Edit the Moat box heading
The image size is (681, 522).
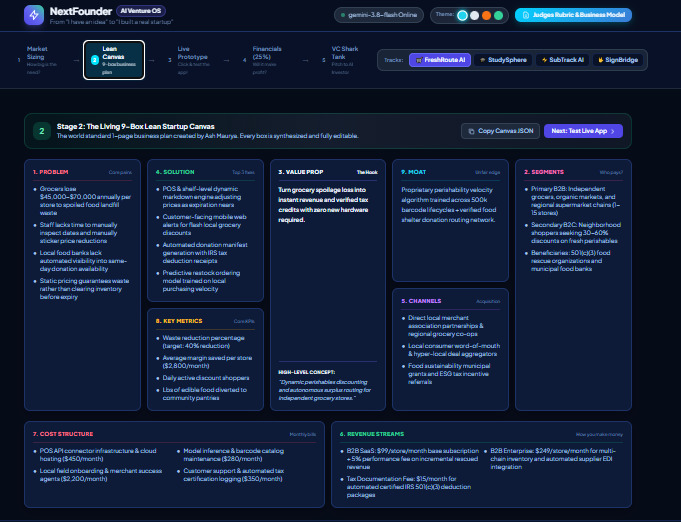coord(413,172)
